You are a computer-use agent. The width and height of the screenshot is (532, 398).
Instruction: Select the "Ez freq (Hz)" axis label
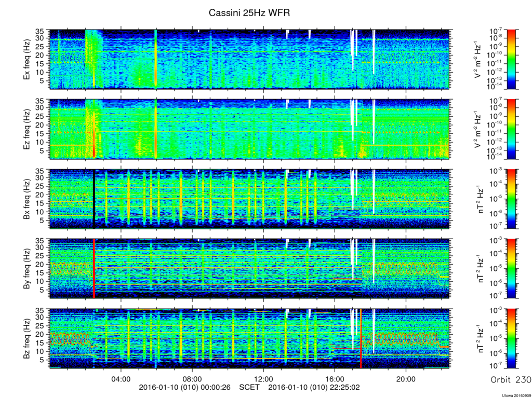click(x=26, y=130)
